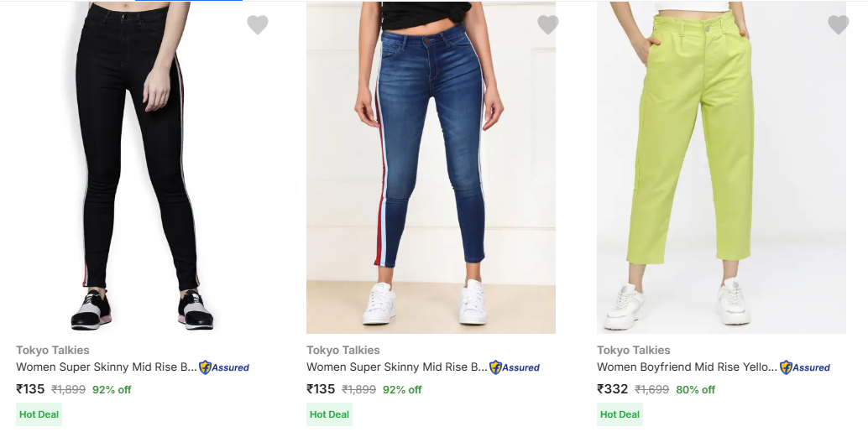Open Women Boyfriend Mid Rise Yellow title
Screen dimensions: 868x432
tap(688, 367)
